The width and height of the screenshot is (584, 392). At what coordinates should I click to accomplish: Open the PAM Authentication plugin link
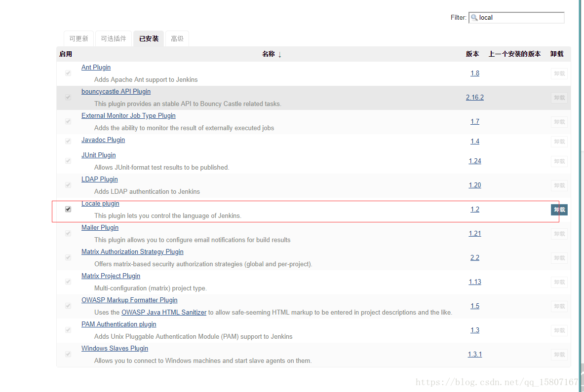119,324
